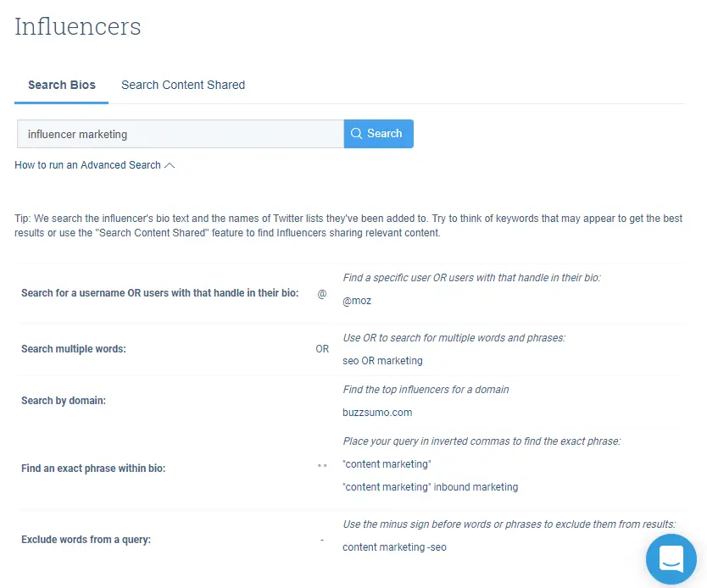Click the @moz example query
Screen dimensions: 707x588
(x=357, y=301)
